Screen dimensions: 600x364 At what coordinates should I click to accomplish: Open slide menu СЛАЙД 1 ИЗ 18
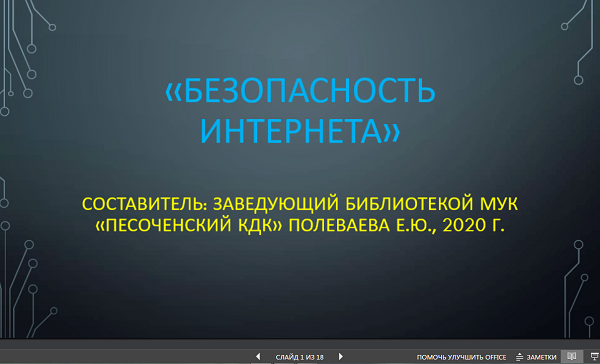[299, 357]
